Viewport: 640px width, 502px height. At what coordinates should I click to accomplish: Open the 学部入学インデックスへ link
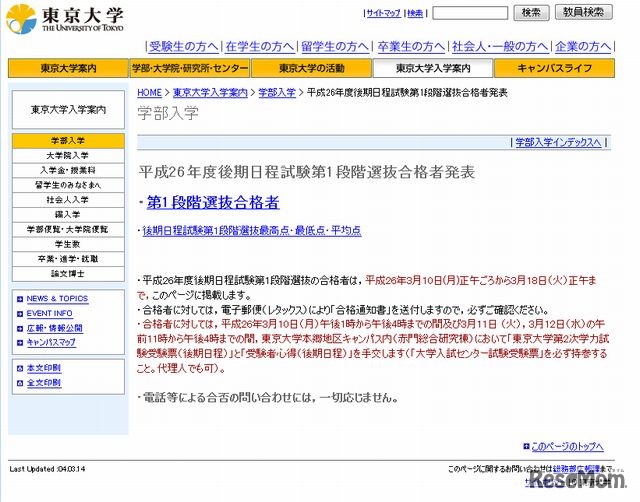tap(558, 142)
